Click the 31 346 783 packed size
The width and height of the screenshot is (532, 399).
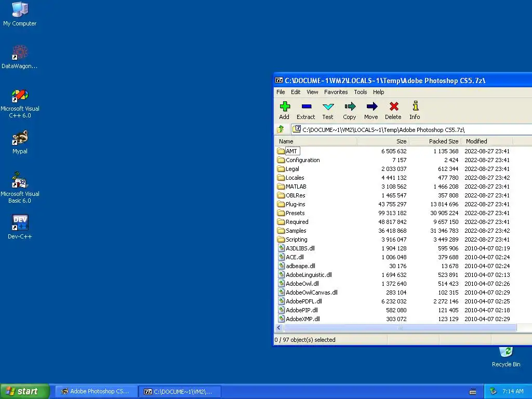pyautogui.click(x=445, y=230)
